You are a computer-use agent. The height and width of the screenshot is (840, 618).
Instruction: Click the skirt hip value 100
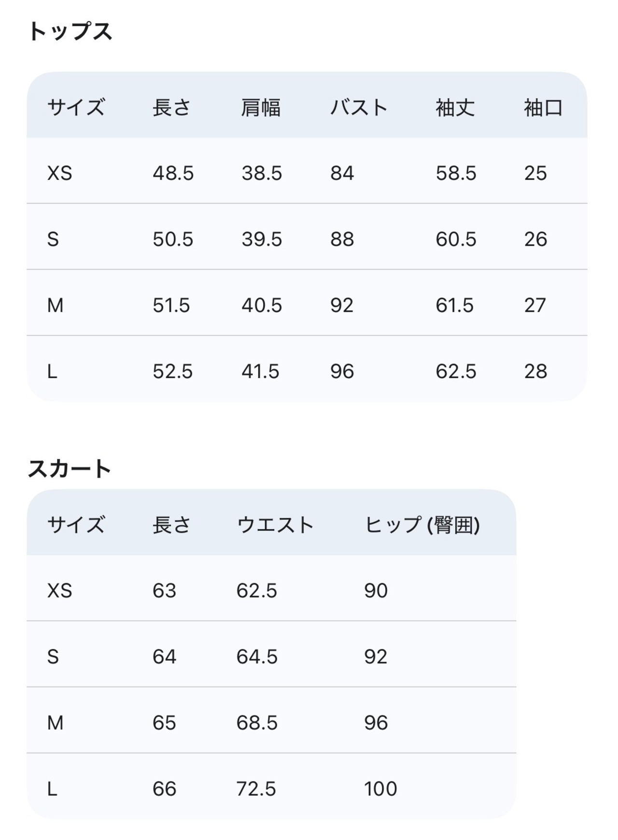pyautogui.click(x=380, y=789)
